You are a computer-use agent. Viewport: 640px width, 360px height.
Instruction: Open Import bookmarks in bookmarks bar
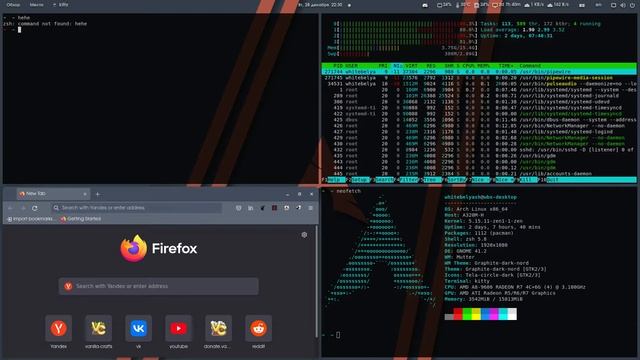pos(31,219)
